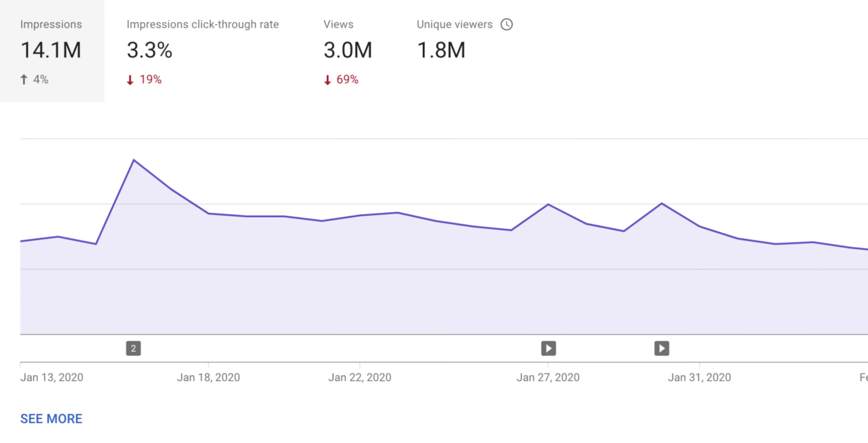Click the Jan 13, 2020 axis label
The height and width of the screenshot is (443, 868).
pyautogui.click(x=52, y=377)
